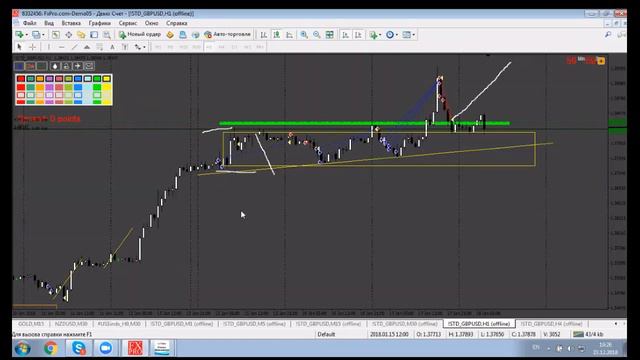Image resolution: width=640 pixels, height=360 pixels.
Task: Click the periods clock icon
Action: (390, 35)
